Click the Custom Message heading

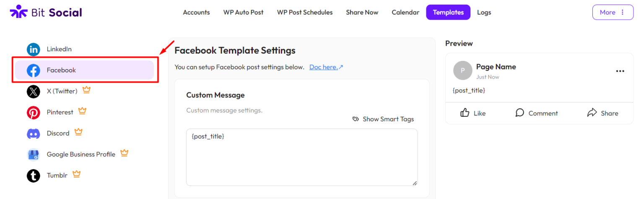(x=215, y=95)
